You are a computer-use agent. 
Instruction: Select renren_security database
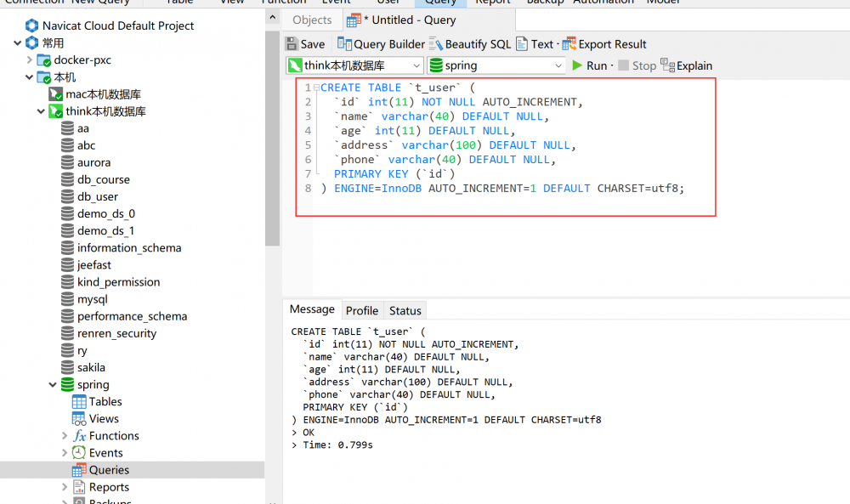point(116,333)
